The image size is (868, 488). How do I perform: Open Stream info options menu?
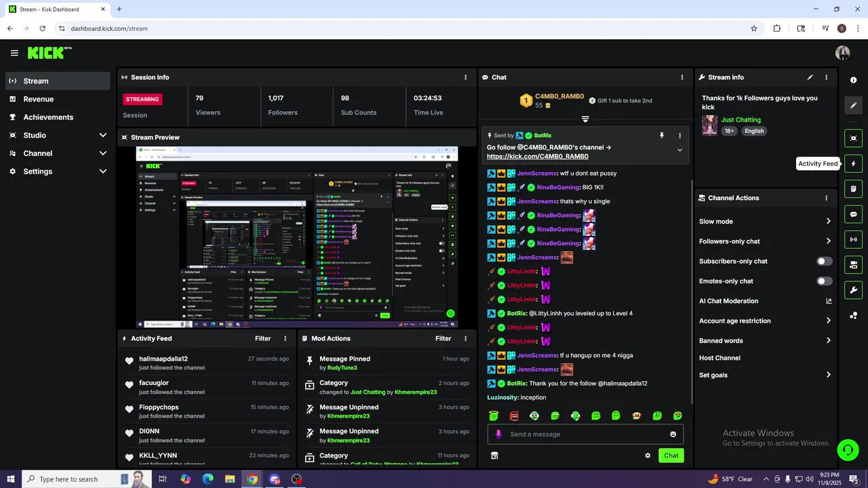[x=826, y=77]
